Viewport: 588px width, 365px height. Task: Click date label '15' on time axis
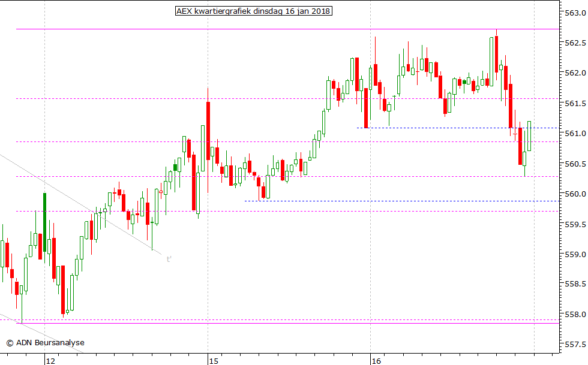click(214, 361)
